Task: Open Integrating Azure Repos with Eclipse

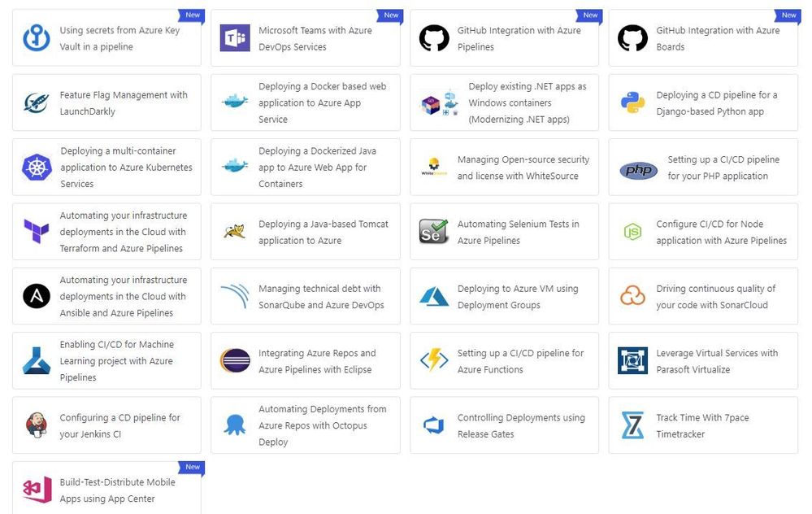Action: point(306,360)
